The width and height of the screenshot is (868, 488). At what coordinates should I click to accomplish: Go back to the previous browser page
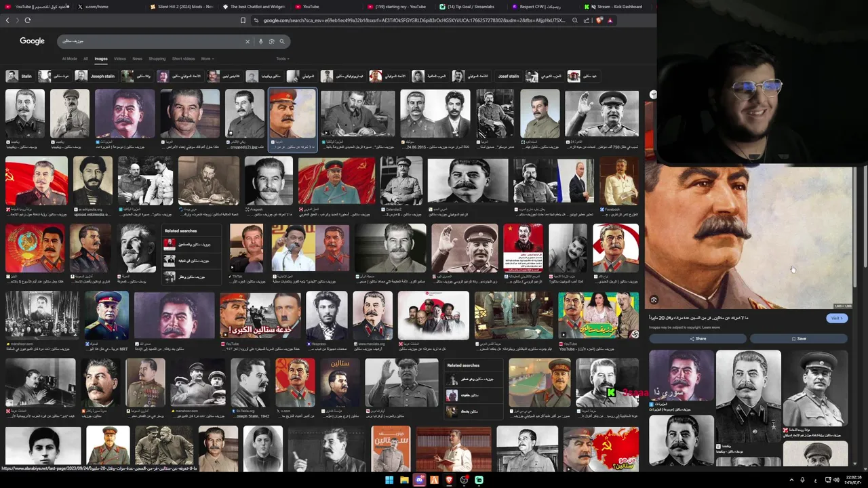[7, 20]
